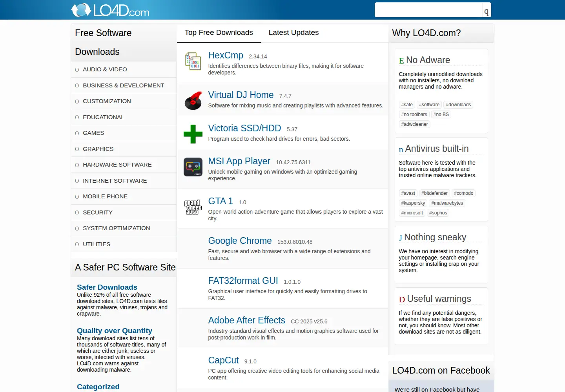This screenshot has width=565, height=392.
Task: Open the Business & Development category
Action: pyautogui.click(x=123, y=85)
